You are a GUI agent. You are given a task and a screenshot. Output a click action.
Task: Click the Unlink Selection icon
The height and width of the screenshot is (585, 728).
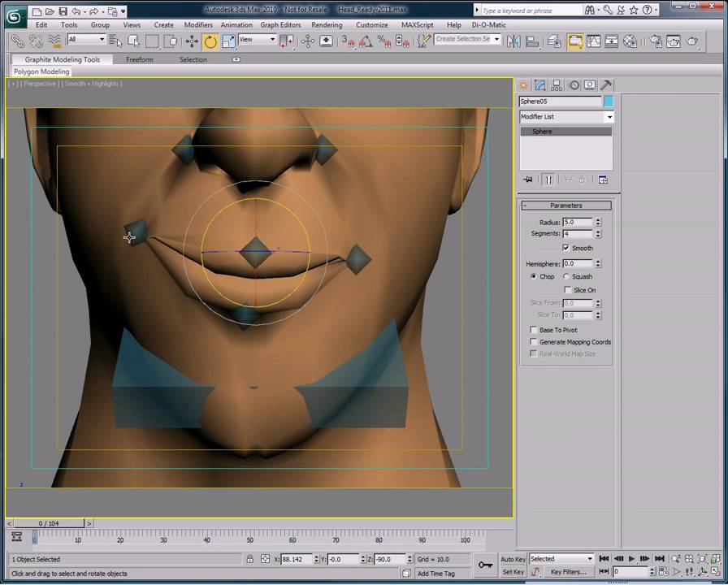36,41
